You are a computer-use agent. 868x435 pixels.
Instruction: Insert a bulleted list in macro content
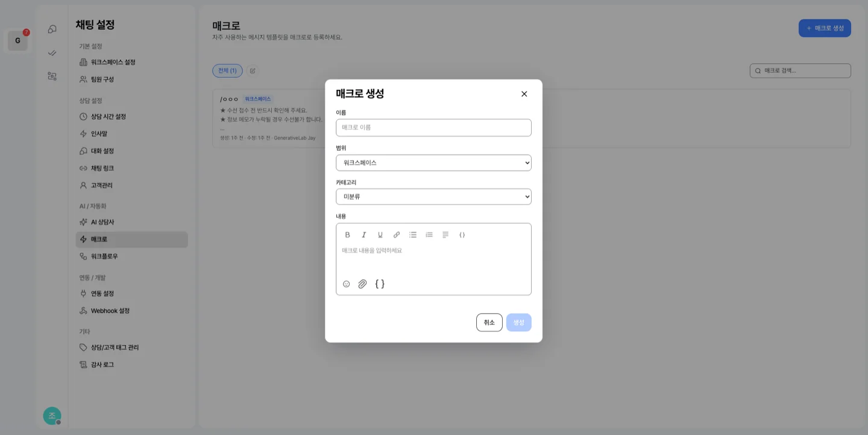[413, 235]
